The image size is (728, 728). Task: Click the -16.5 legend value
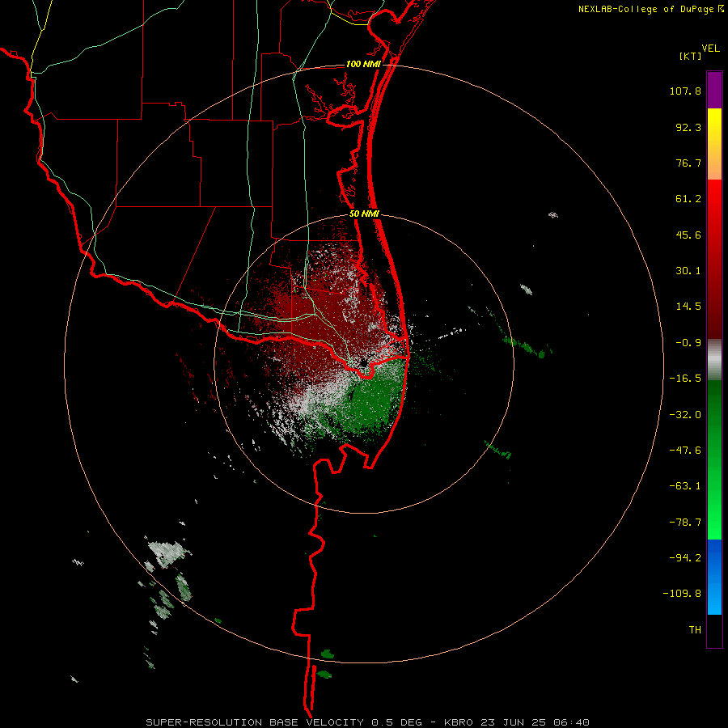coord(685,379)
